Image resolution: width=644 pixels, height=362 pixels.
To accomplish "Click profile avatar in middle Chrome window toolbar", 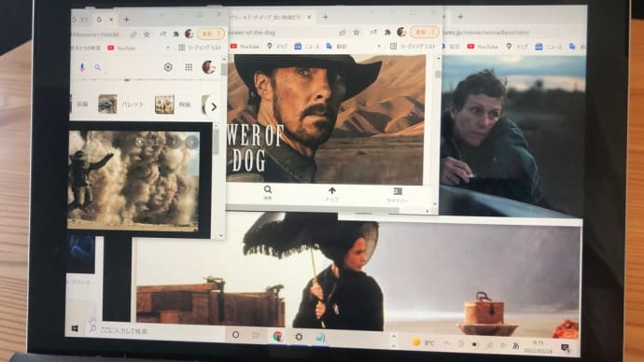I will point(401,32).
